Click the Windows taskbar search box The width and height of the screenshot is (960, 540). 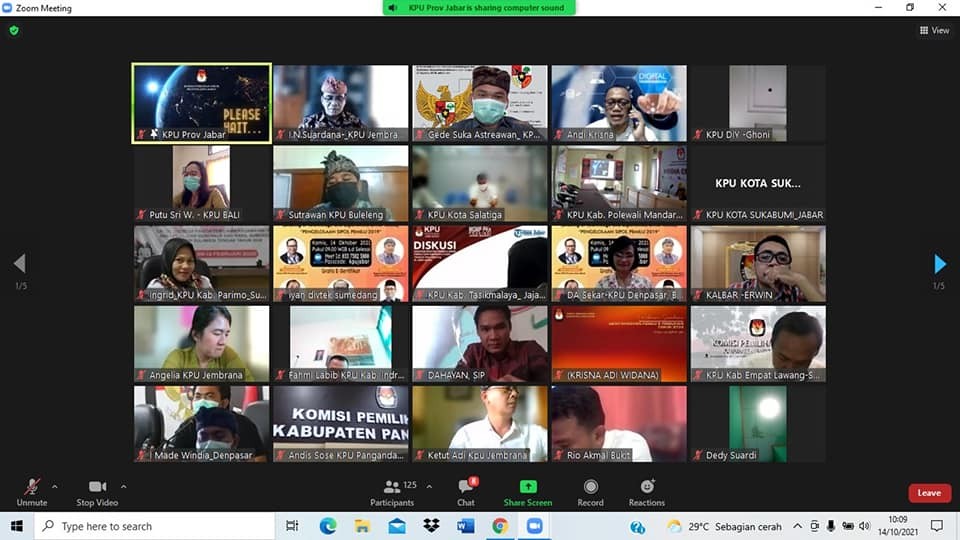150,526
